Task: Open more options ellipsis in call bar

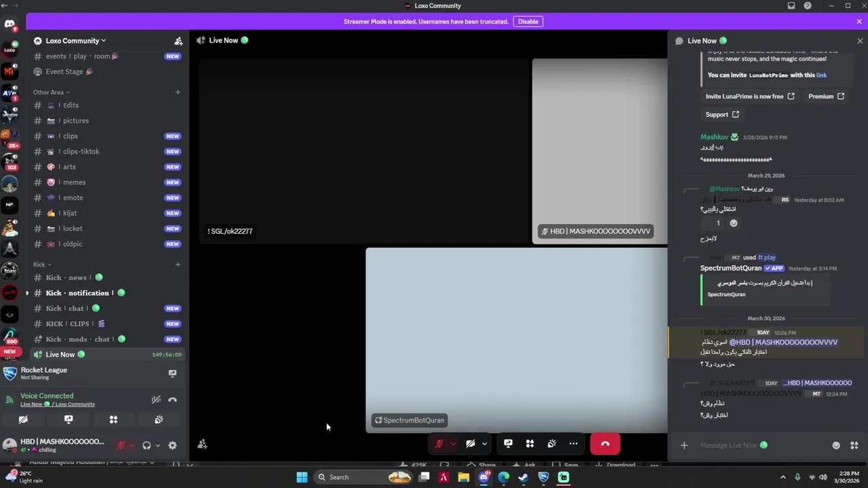Action: (574, 444)
